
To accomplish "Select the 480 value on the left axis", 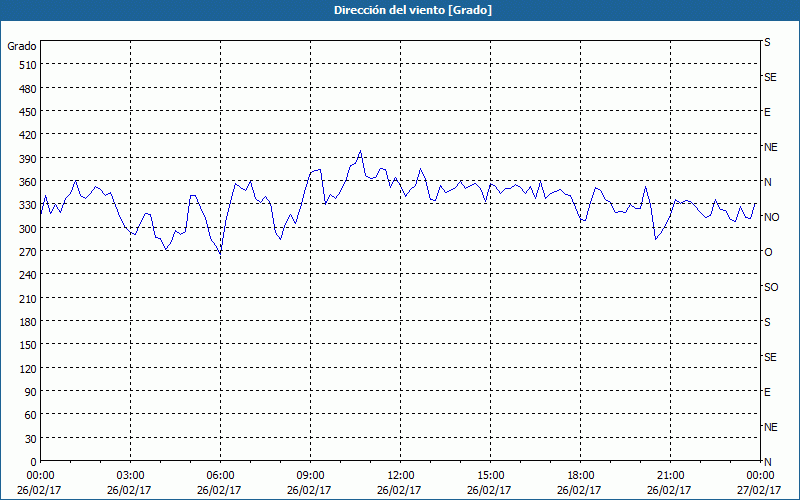I will pos(29,89).
